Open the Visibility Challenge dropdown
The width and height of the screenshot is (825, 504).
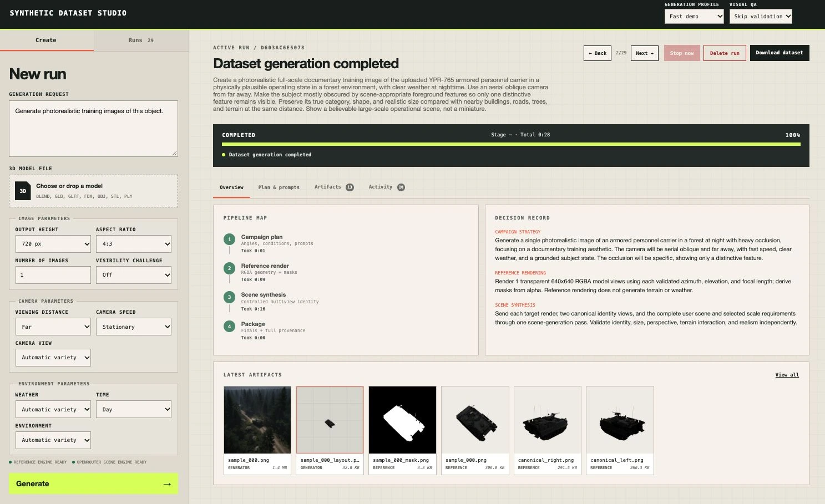tap(134, 275)
